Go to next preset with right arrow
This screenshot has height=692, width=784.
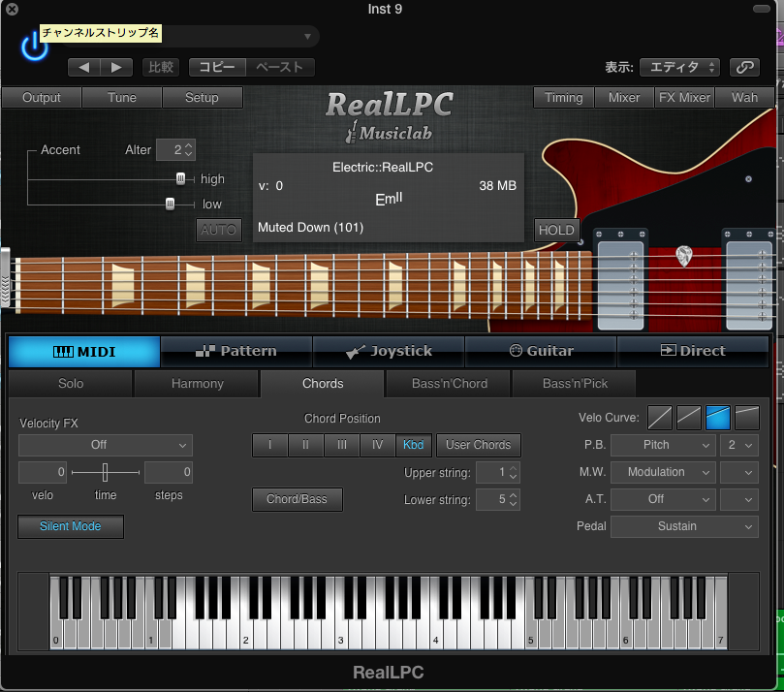point(116,67)
